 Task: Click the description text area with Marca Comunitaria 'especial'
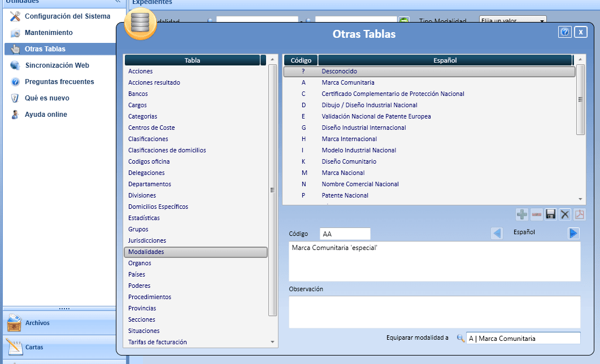[434, 261]
